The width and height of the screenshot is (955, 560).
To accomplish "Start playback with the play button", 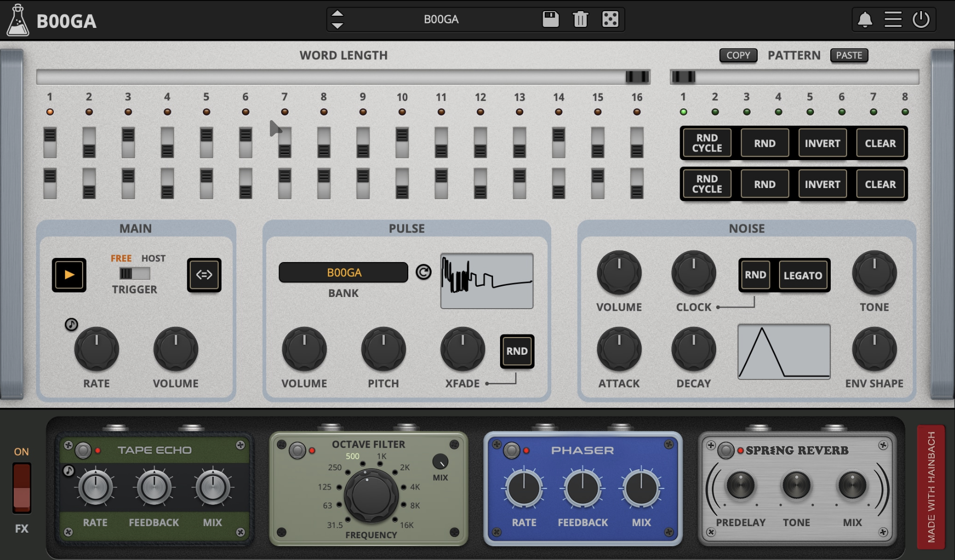I will tap(69, 275).
